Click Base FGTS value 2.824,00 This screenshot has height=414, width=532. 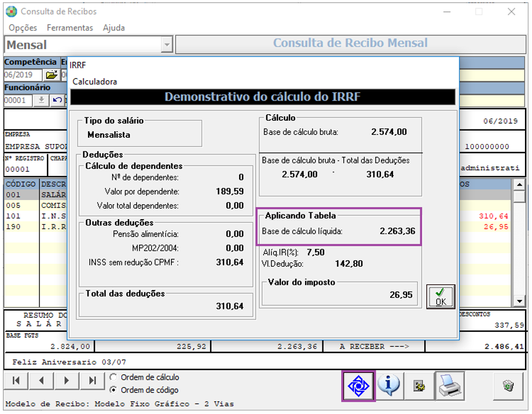pos(70,346)
